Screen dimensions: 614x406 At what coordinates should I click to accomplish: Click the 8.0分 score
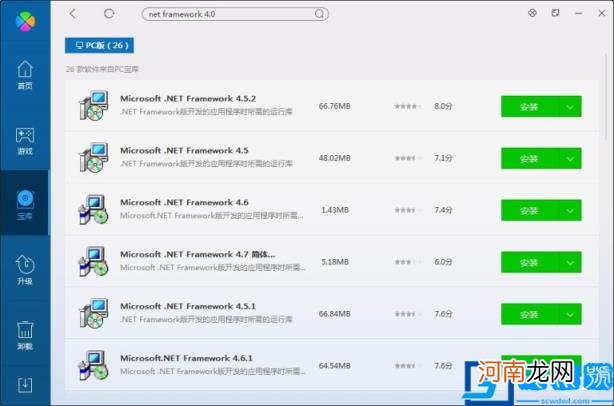pos(443,106)
